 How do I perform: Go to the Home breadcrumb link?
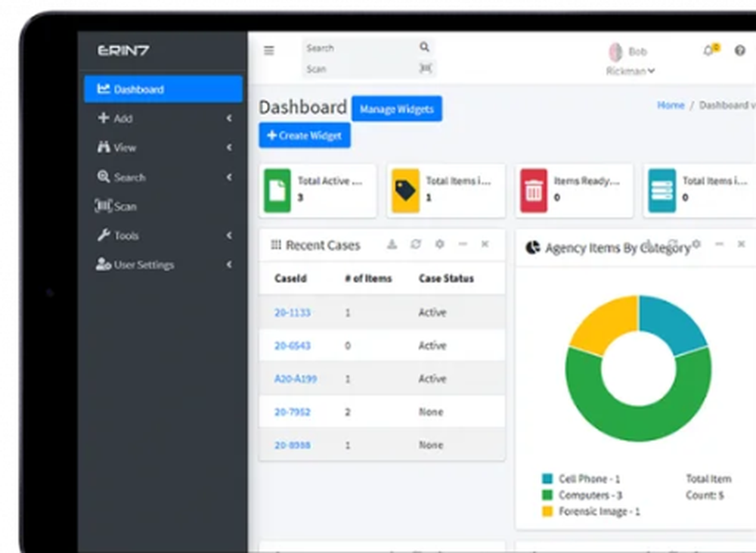tap(671, 104)
